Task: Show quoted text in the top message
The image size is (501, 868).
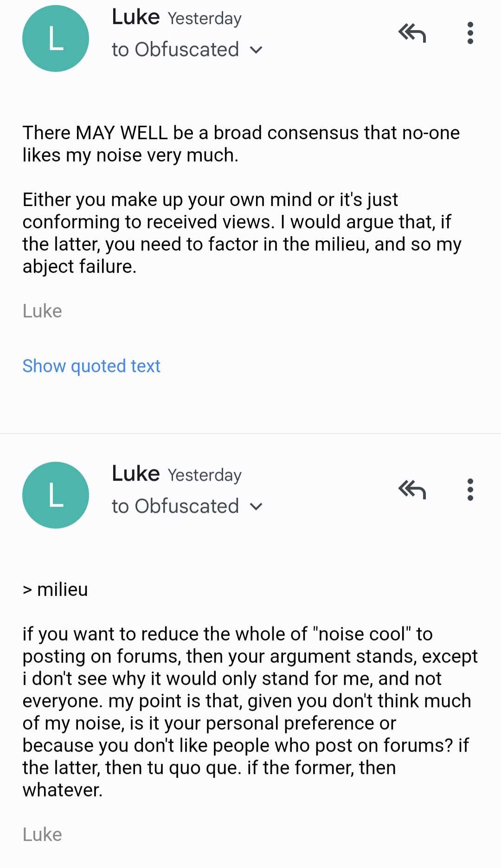Action: pyautogui.click(x=91, y=366)
